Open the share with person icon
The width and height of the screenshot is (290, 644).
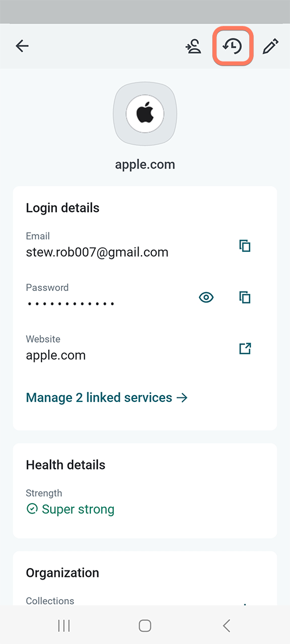point(193,47)
